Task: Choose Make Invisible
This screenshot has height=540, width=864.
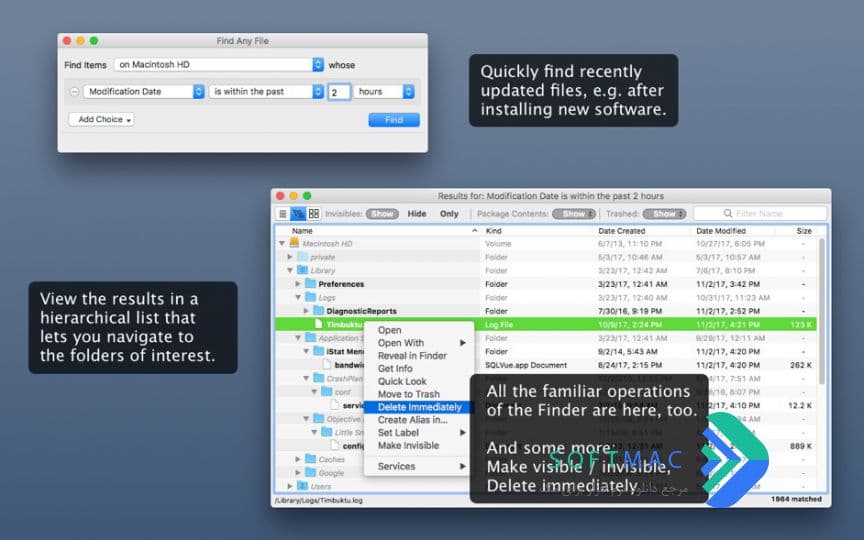Action: pos(417,445)
